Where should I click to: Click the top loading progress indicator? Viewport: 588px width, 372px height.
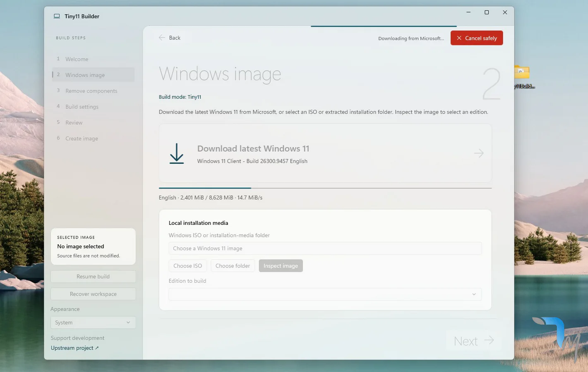[x=384, y=26]
